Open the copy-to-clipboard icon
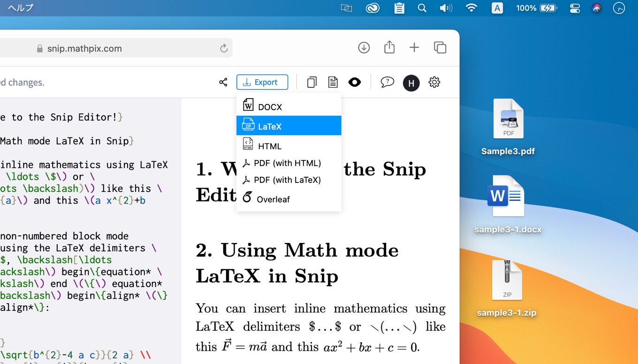638x364 pixels. (311, 82)
